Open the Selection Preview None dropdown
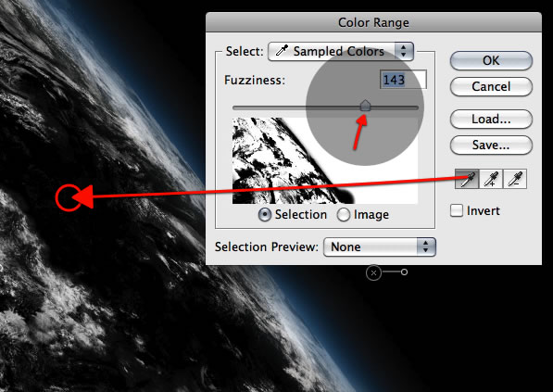Image resolution: width=553 pixels, height=392 pixels. point(380,247)
